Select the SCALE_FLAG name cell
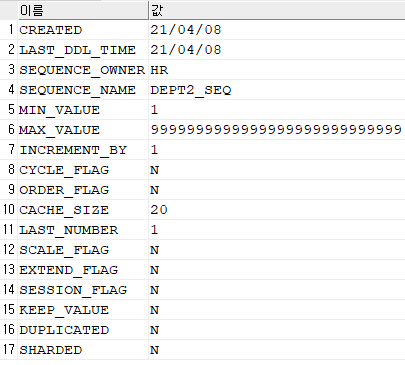This screenshot has height=365, width=405. (x=83, y=250)
